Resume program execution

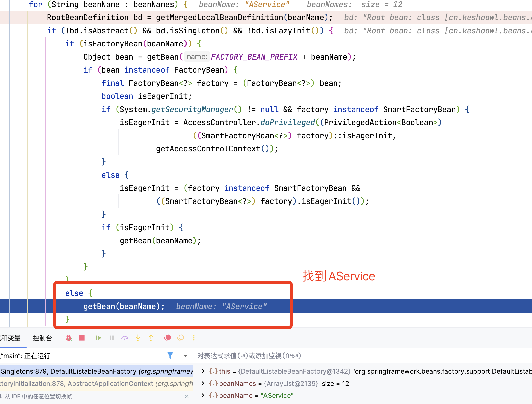(98, 338)
